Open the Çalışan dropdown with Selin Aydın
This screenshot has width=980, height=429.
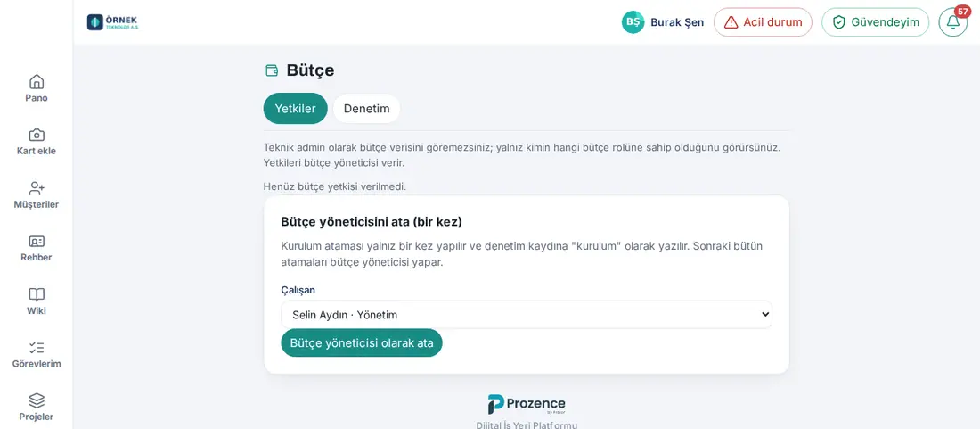(527, 315)
